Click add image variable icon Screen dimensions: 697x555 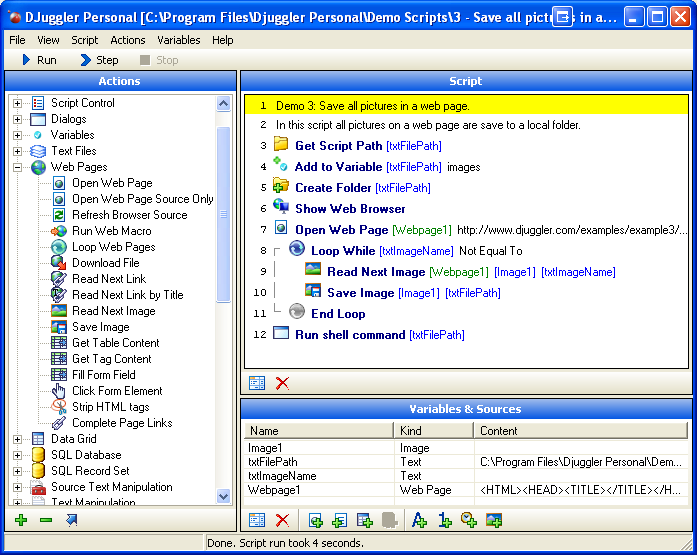pos(494,520)
